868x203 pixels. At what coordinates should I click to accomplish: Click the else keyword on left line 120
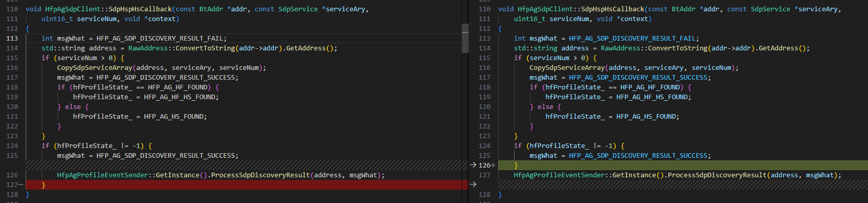tap(73, 107)
